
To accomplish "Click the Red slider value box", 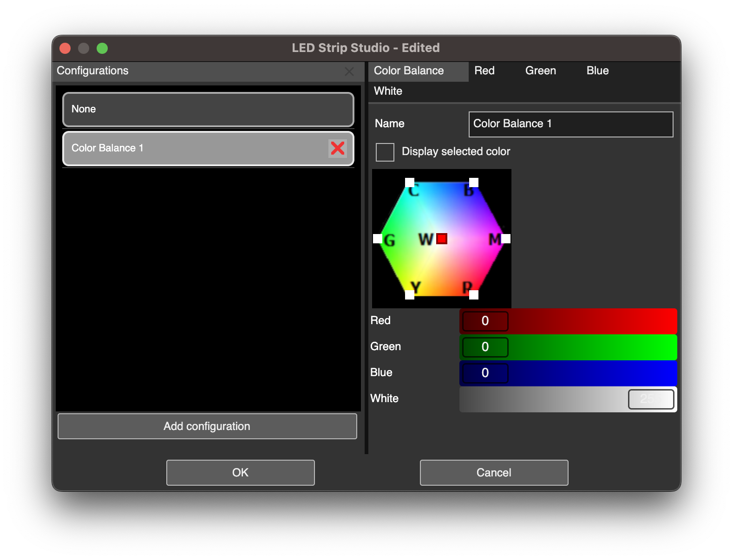I will pyautogui.click(x=485, y=321).
